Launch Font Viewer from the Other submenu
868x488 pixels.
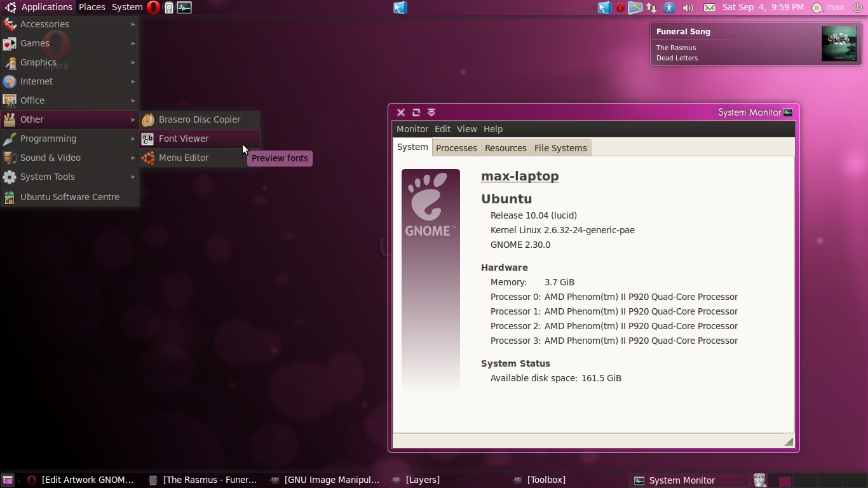(x=200, y=139)
